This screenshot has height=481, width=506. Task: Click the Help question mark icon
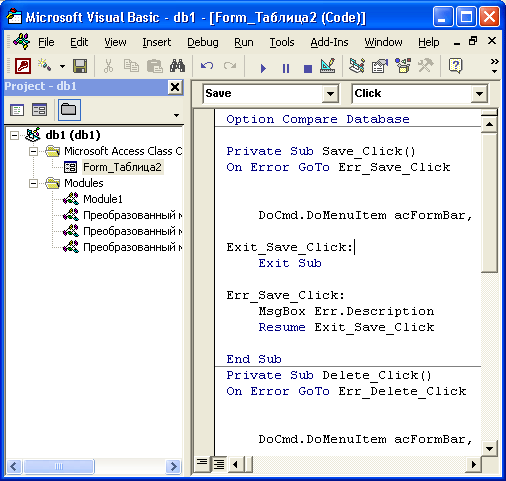point(455,66)
